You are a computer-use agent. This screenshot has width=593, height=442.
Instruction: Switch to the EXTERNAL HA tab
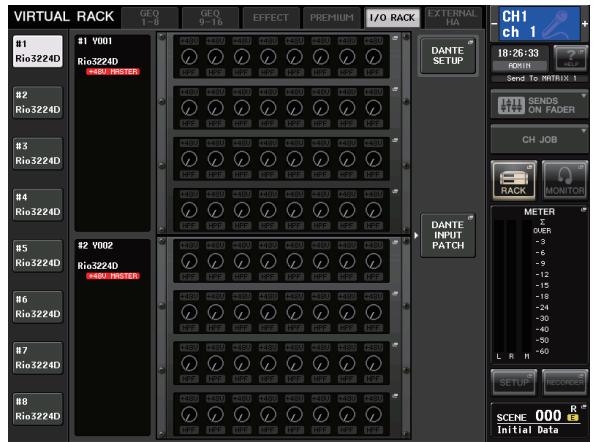point(453,18)
